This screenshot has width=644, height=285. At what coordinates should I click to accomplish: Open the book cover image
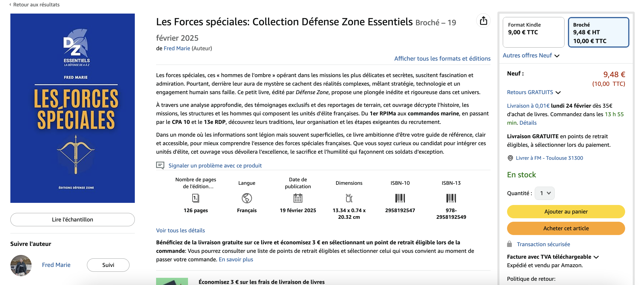click(73, 108)
